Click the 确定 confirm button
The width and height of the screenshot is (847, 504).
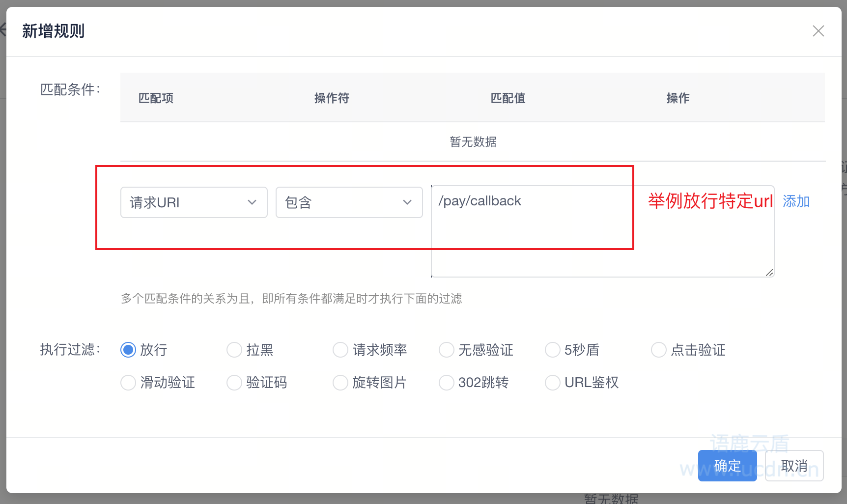(x=727, y=466)
